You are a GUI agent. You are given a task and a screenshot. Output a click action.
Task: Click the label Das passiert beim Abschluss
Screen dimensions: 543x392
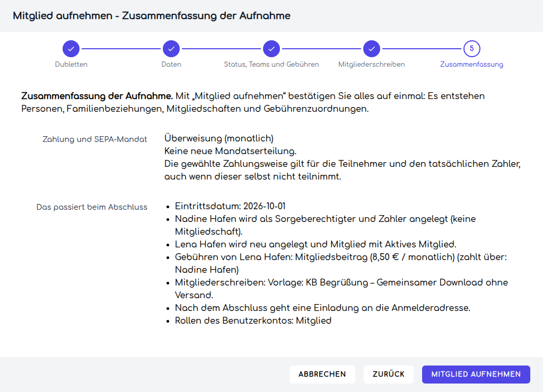tap(92, 207)
